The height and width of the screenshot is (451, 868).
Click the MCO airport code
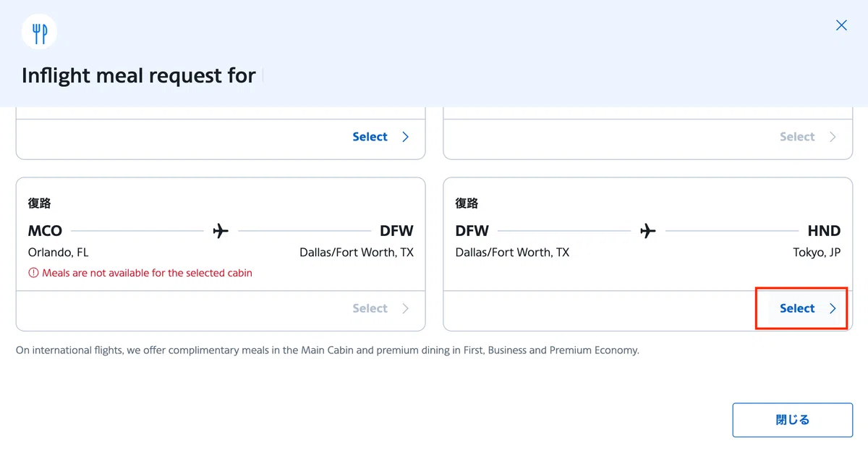45,231
